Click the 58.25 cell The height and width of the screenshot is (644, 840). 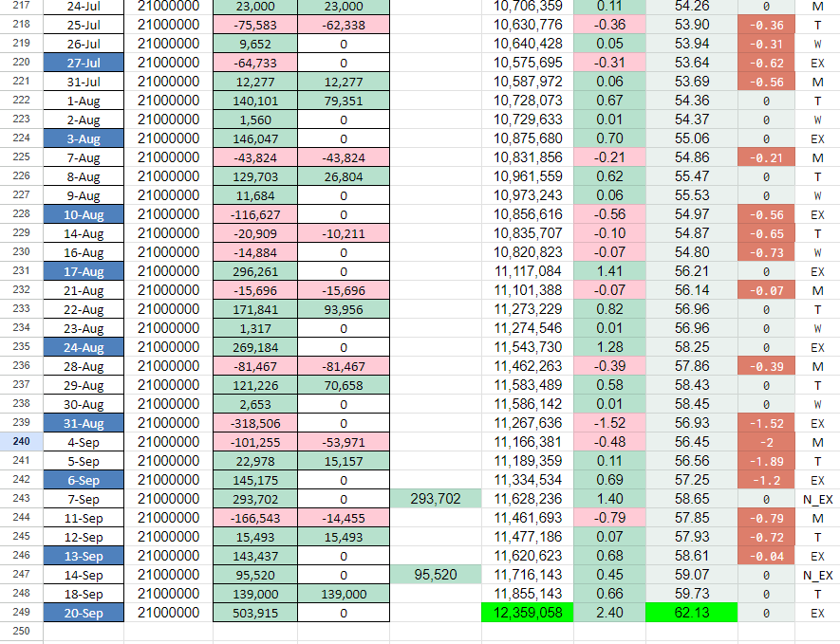pyautogui.click(x=692, y=347)
